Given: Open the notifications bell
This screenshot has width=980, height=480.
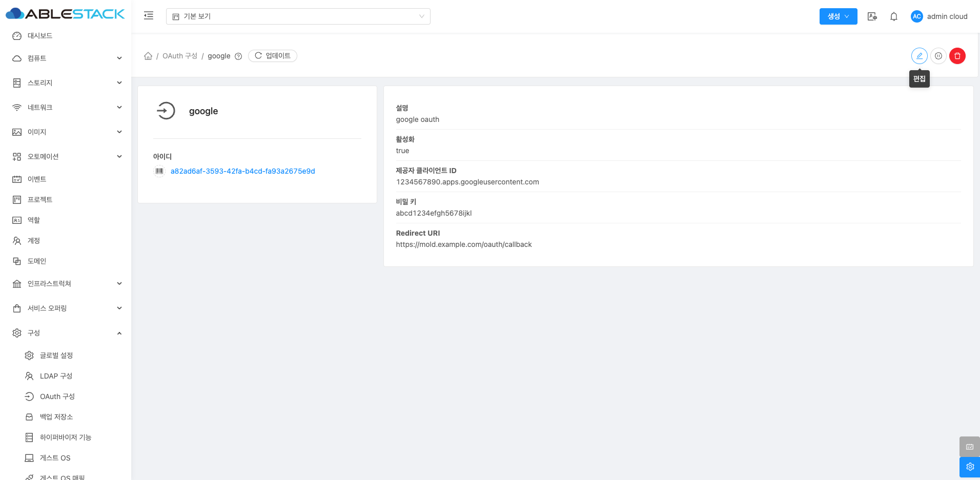Looking at the screenshot, I should (x=894, y=16).
